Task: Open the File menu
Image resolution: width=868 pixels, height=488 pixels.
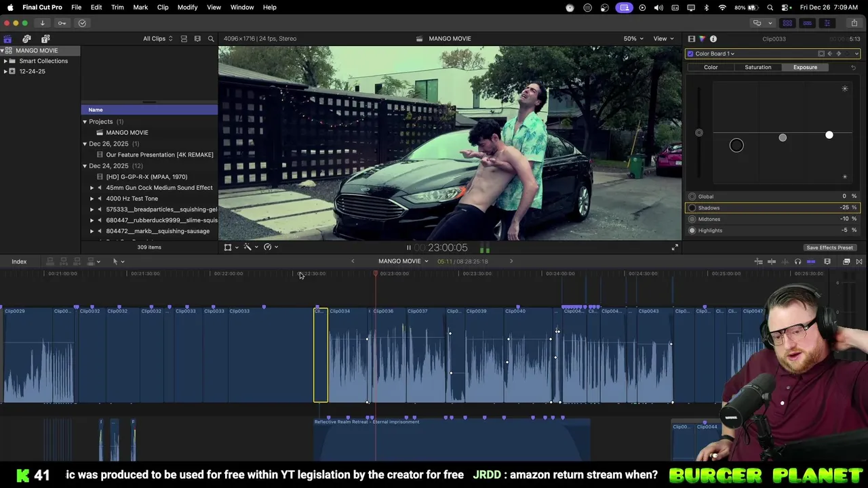Action: click(77, 7)
